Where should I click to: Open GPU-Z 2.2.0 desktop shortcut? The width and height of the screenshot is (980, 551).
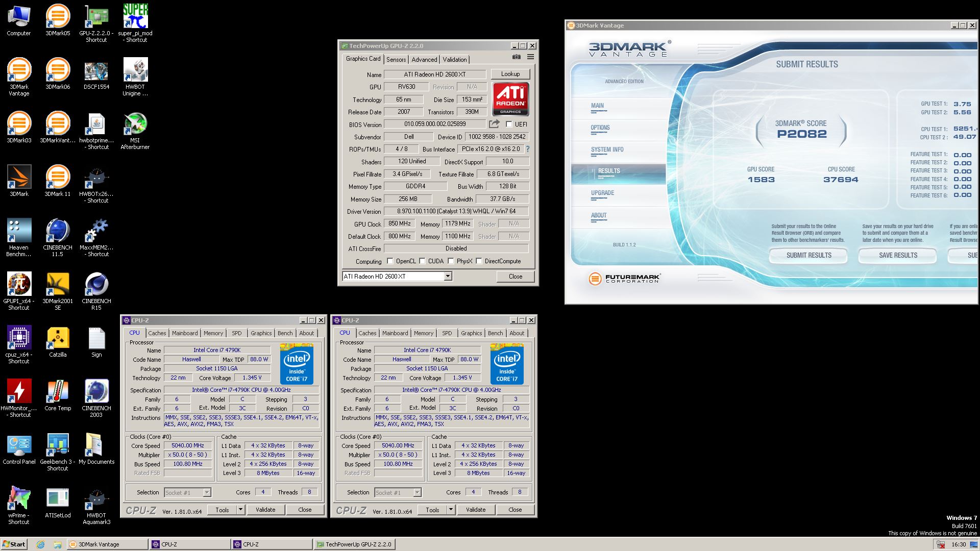coord(96,23)
